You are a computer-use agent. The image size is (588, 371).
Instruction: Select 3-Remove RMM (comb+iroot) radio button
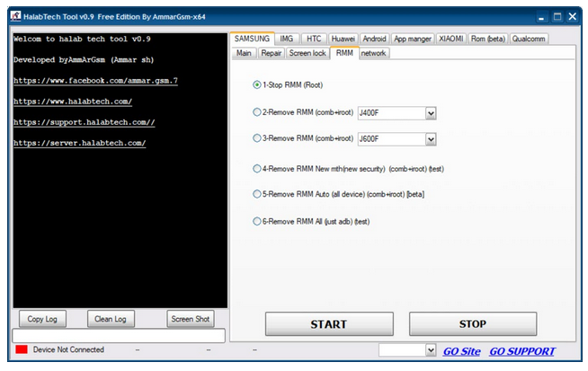coord(257,138)
